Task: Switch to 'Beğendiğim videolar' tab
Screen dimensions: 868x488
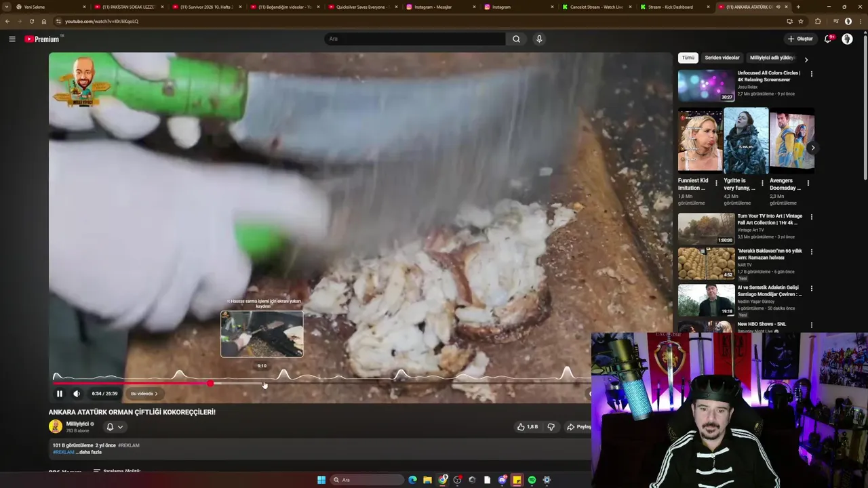Action: 285,7
